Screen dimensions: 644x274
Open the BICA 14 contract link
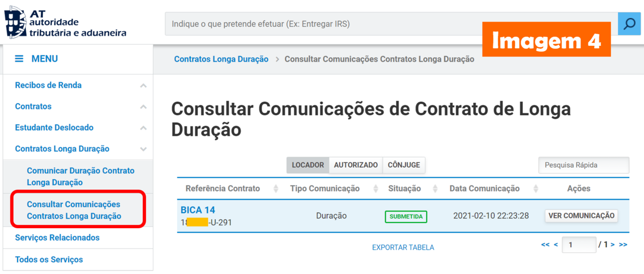tap(198, 210)
